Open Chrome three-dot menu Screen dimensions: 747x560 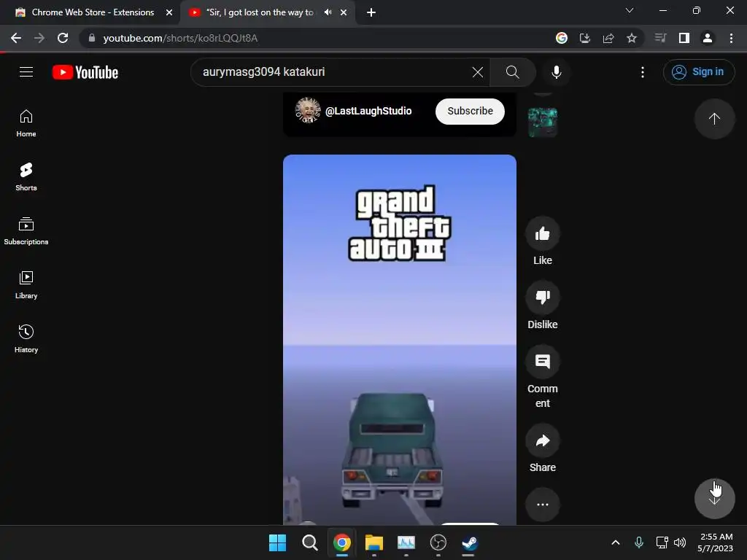[x=731, y=38]
